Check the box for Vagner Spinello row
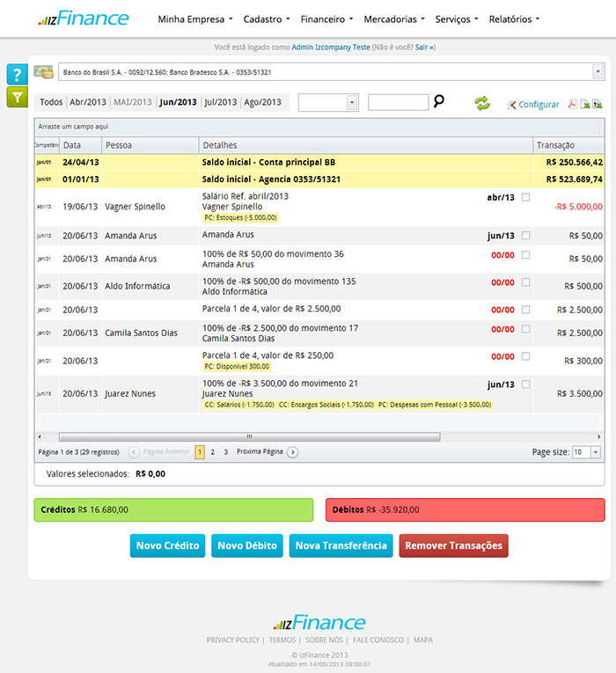Viewport: 616px width, 673px height. point(526,197)
